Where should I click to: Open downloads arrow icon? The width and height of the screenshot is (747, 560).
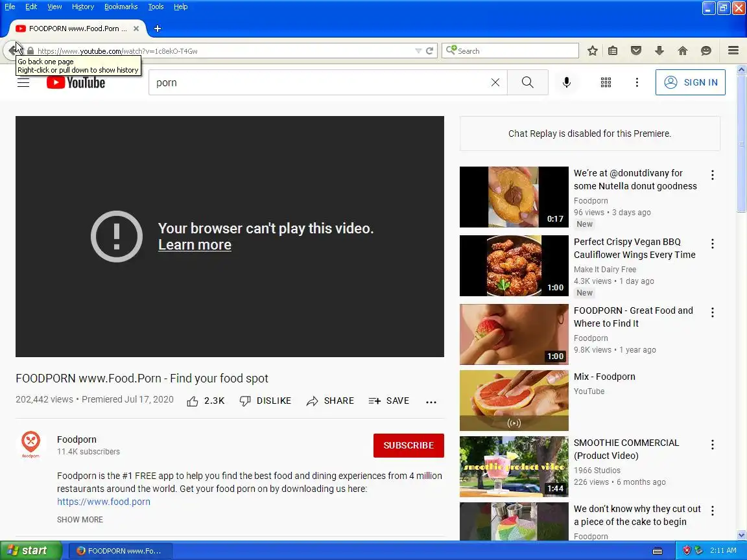point(659,51)
